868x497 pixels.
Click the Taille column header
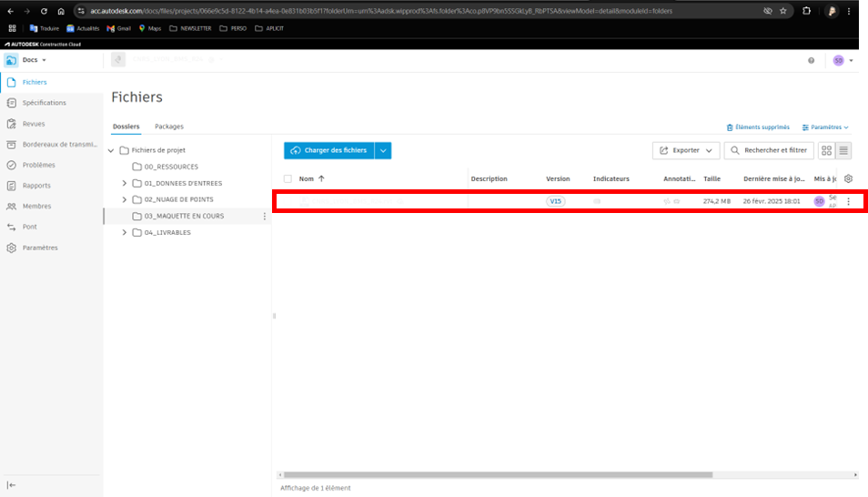[x=712, y=179]
